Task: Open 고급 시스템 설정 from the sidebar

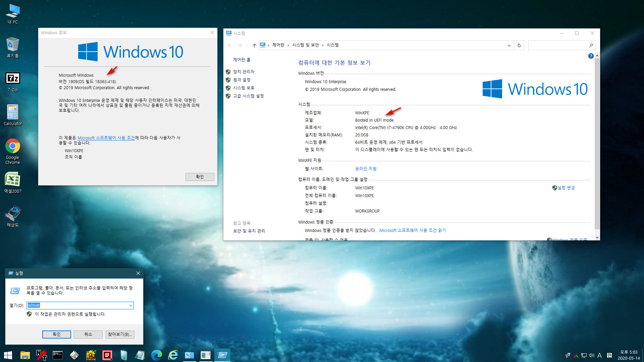Action: [248, 96]
